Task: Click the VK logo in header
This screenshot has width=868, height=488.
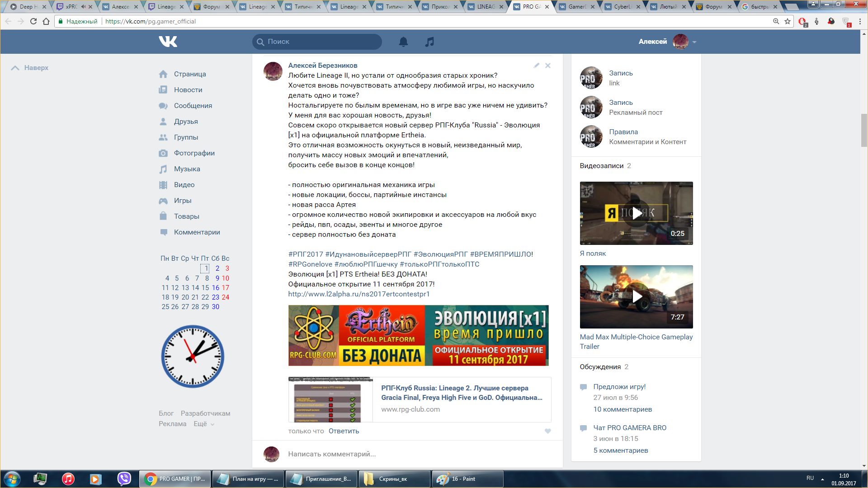Action: 168,42
